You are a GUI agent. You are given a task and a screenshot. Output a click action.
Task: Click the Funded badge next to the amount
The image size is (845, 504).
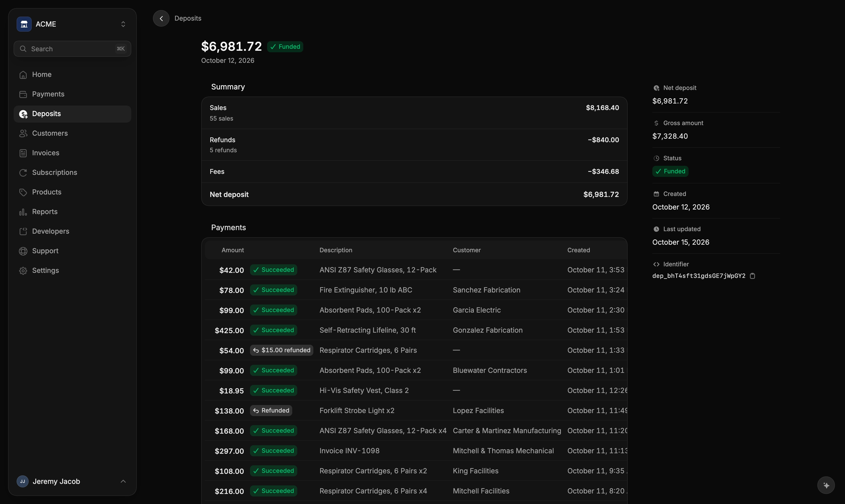[x=285, y=46]
